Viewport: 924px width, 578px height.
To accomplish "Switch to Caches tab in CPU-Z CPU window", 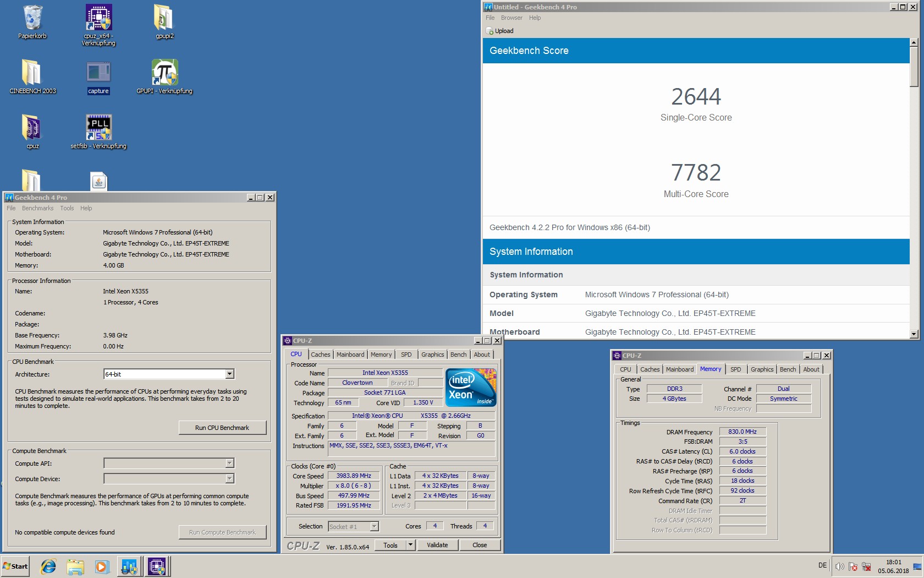I will point(320,355).
